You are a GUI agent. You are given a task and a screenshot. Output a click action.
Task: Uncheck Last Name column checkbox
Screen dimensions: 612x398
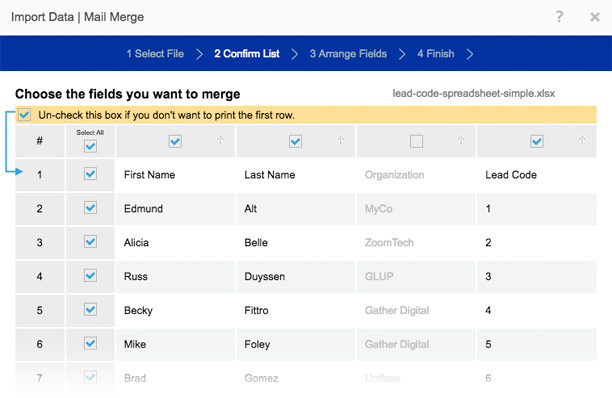tap(295, 141)
